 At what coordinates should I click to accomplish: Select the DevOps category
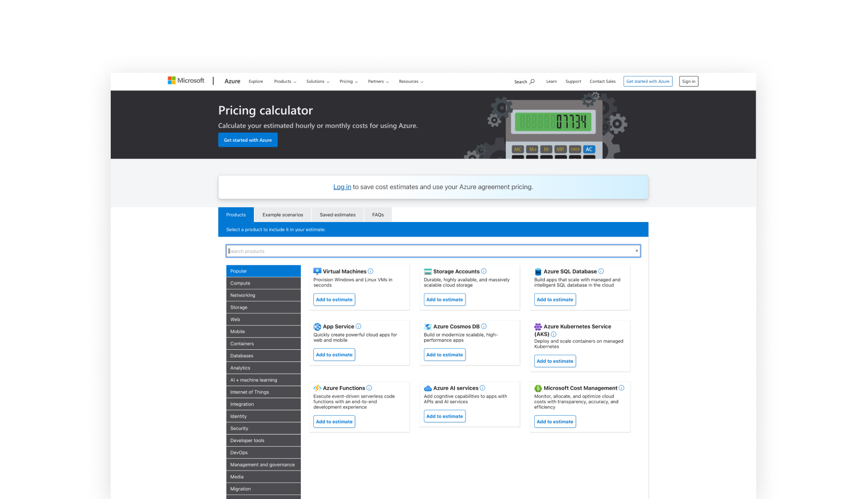click(263, 453)
